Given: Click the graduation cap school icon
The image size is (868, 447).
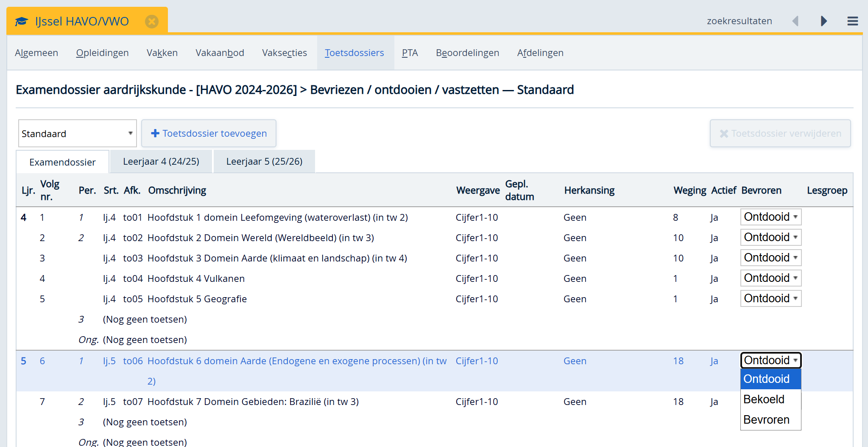Looking at the screenshot, I should click(x=22, y=21).
